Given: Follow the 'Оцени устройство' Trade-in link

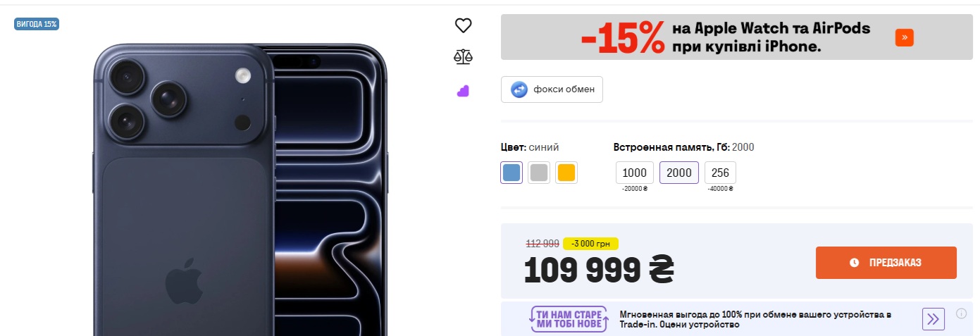Looking at the screenshot, I should [709, 325].
